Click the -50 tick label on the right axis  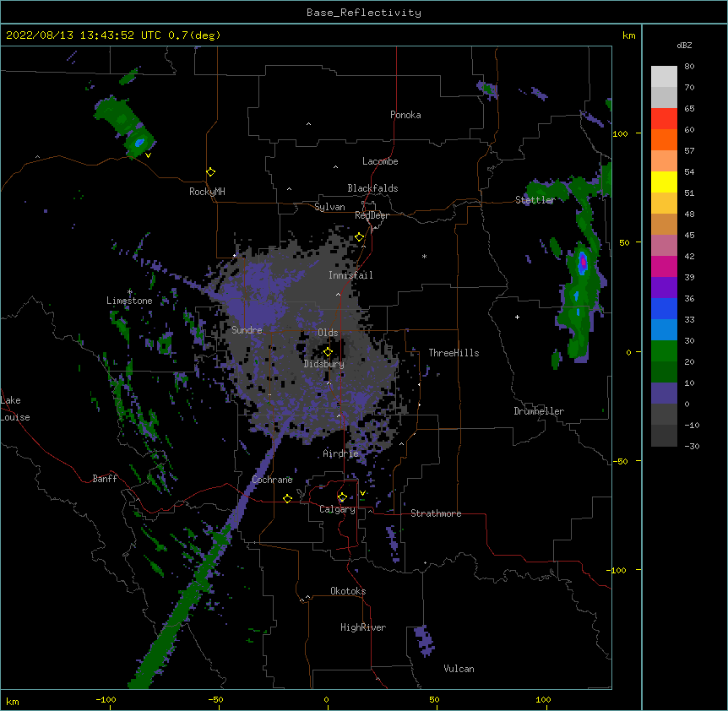click(620, 461)
